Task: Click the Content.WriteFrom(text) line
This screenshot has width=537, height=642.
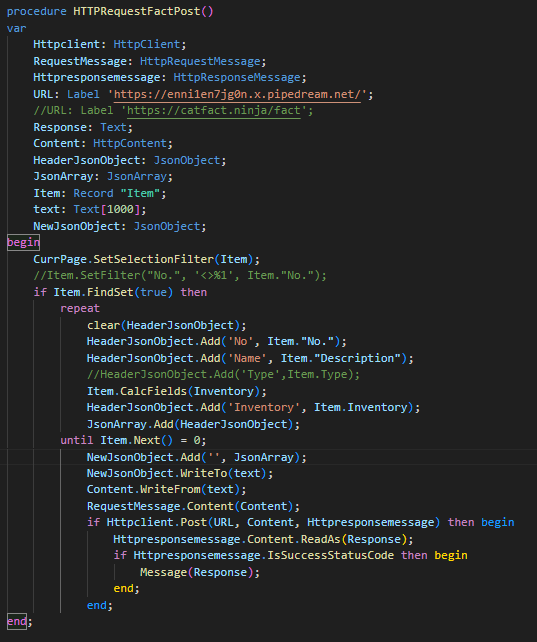Action: (167, 490)
